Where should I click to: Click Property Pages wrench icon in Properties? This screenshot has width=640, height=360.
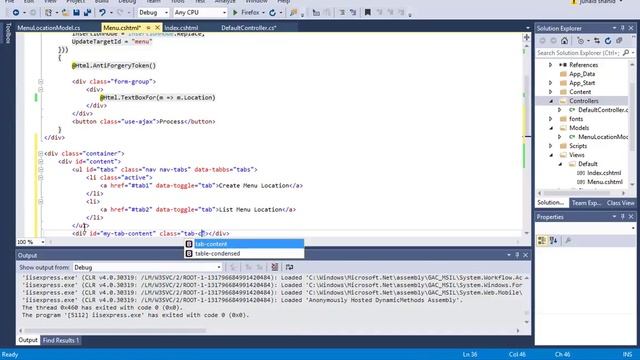point(568,241)
